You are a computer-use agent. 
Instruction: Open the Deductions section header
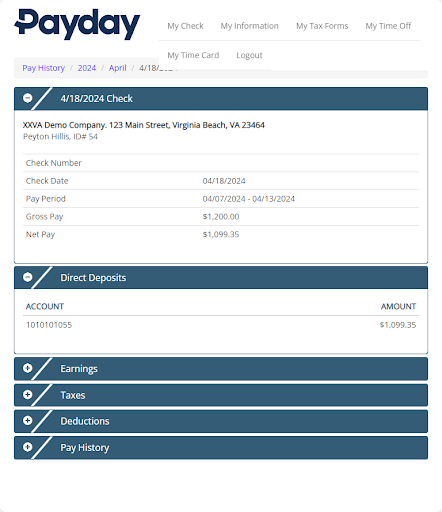(x=221, y=421)
